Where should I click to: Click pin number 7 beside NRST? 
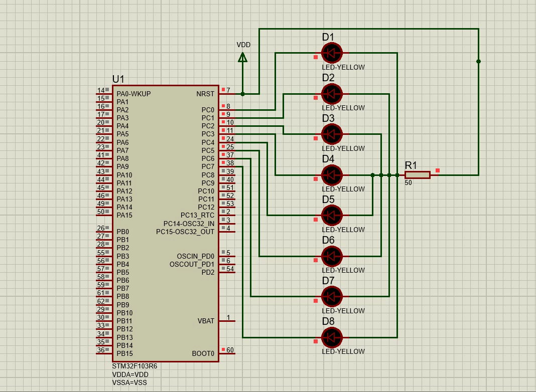point(228,90)
